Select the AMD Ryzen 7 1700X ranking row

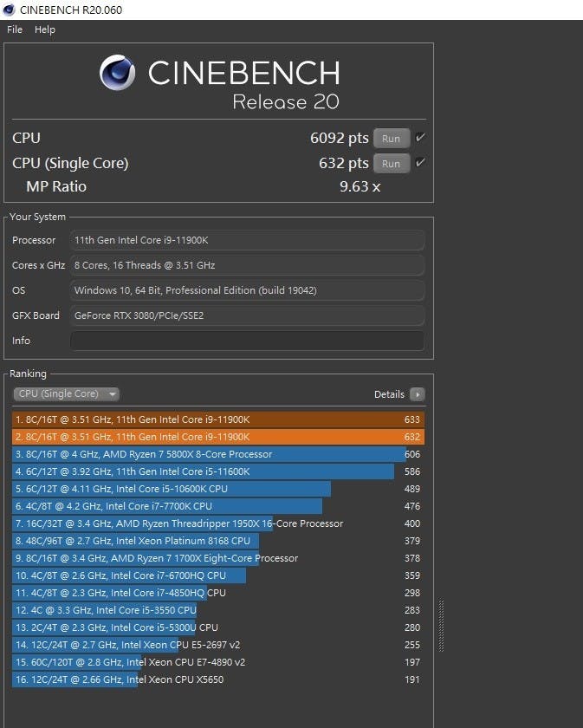pos(218,558)
